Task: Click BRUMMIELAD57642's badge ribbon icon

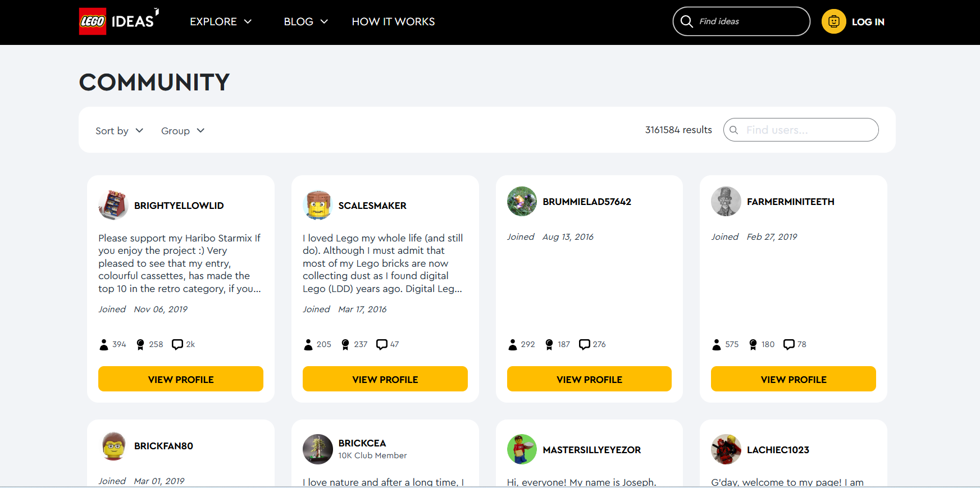Action: [549, 344]
